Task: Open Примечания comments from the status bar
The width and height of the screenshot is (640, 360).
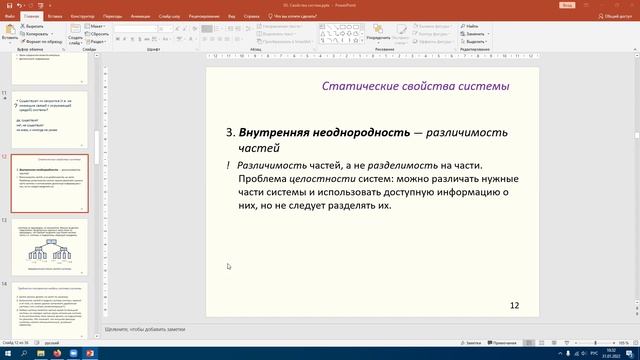Action: pyautogui.click(x=502, y=343)
